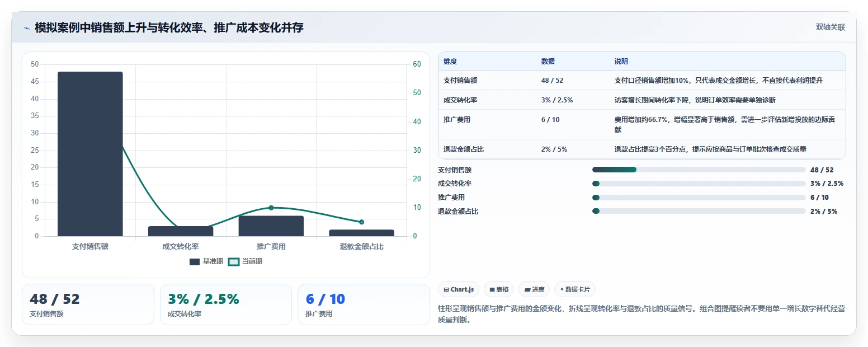Click the 退款金额占比 bar in chart
868x347 pixels.
tap(361, 233)
